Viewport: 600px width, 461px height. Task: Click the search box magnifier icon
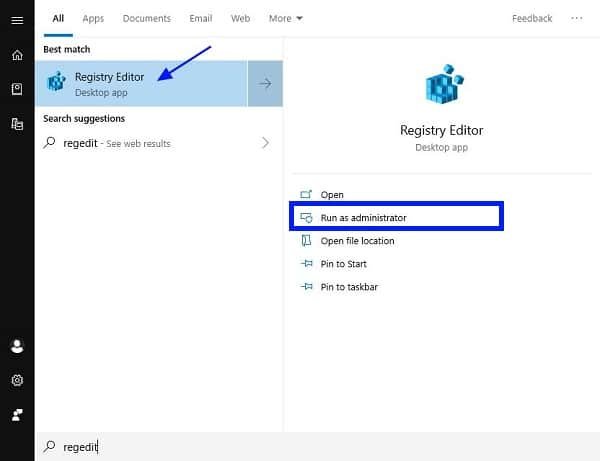(49, 446)
